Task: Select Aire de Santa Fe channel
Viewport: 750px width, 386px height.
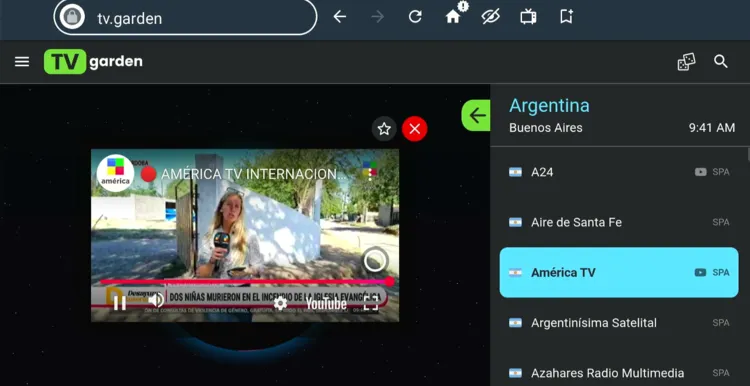Action: tap(619, 222)
